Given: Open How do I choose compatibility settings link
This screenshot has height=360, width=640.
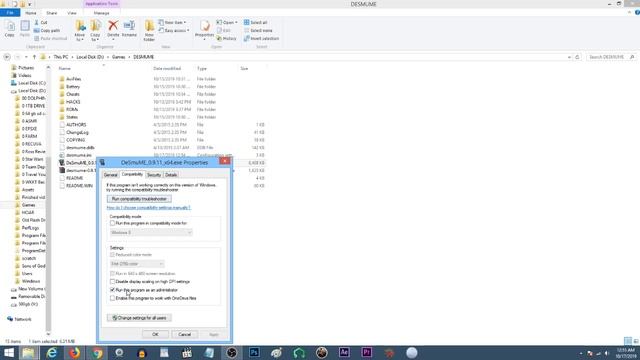Looking at the screenshot, I should (149, 208).
